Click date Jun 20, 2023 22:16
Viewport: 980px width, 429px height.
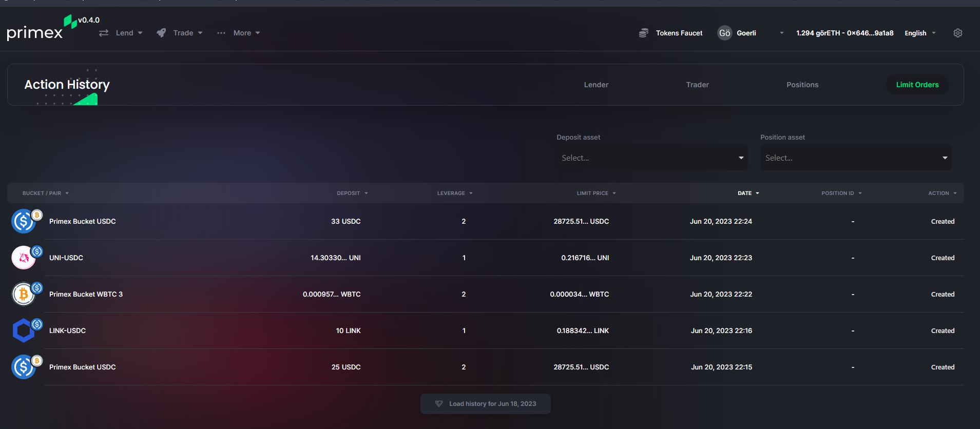pyautogui.click(x=721, y=330)
